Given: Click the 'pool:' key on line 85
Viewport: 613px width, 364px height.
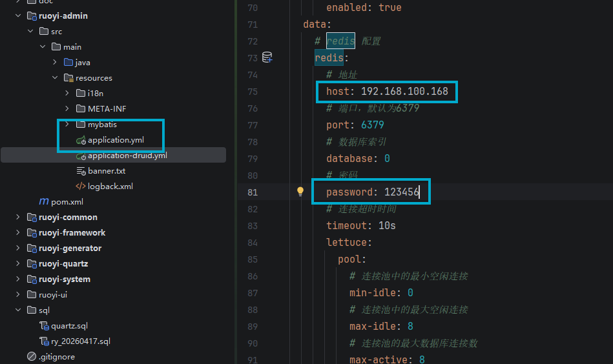Looking at the screenshot, I should pos(352,259).
